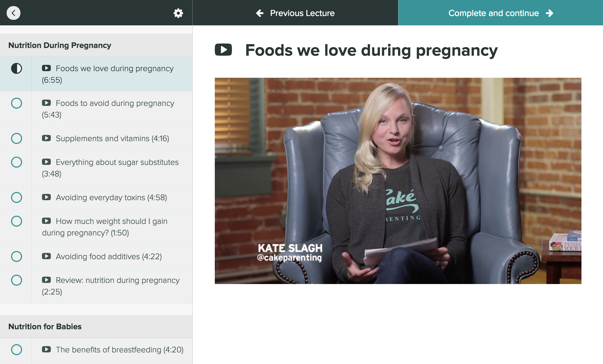Image resolution: width=603 pixels, height=364 pixels.
Task: Go to Previous Lecture
Action: (x=295, y=13)
